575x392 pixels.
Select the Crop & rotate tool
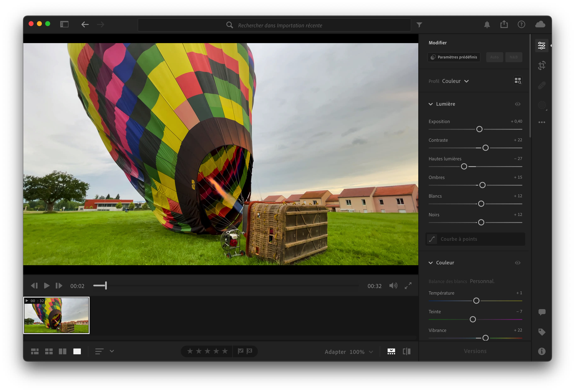(542, 65)
